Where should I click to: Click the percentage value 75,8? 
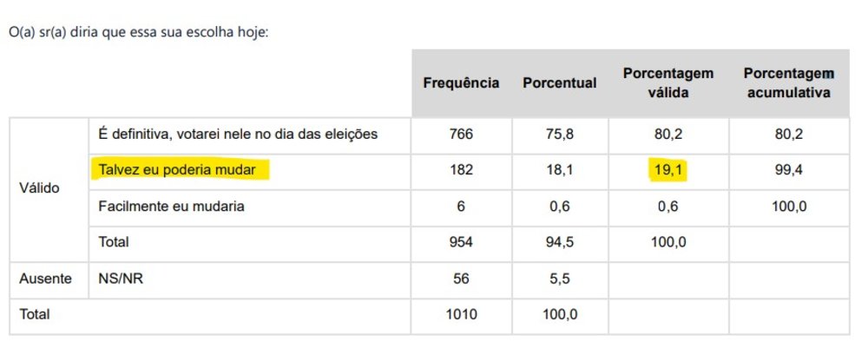[560, 134]
